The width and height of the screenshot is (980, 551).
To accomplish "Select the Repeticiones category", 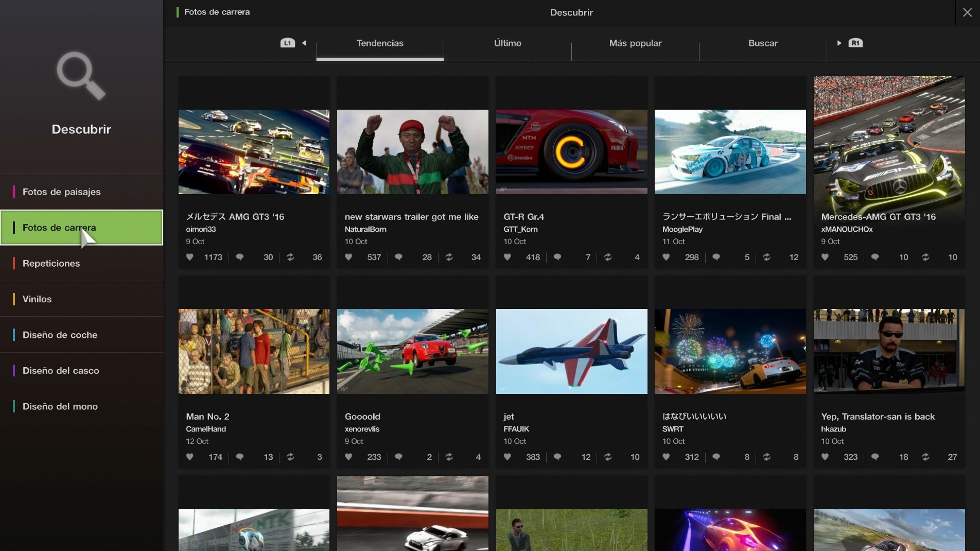I will [x=51, y=263].
